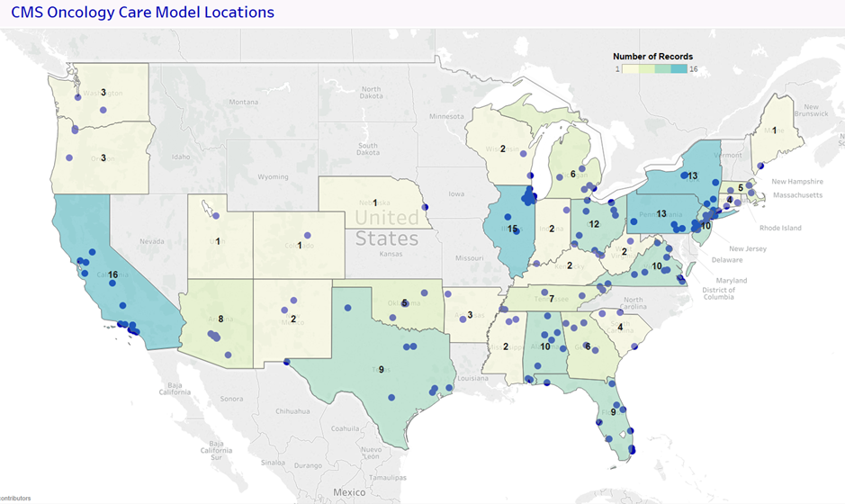Click the Montana map label
The image size is (845, 504).
(x=244, y=102)
